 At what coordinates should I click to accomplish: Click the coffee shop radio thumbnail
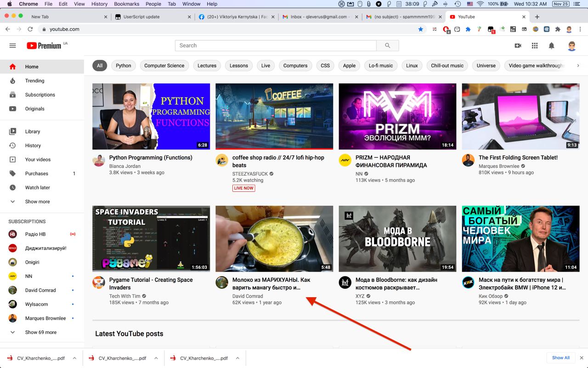274,116
